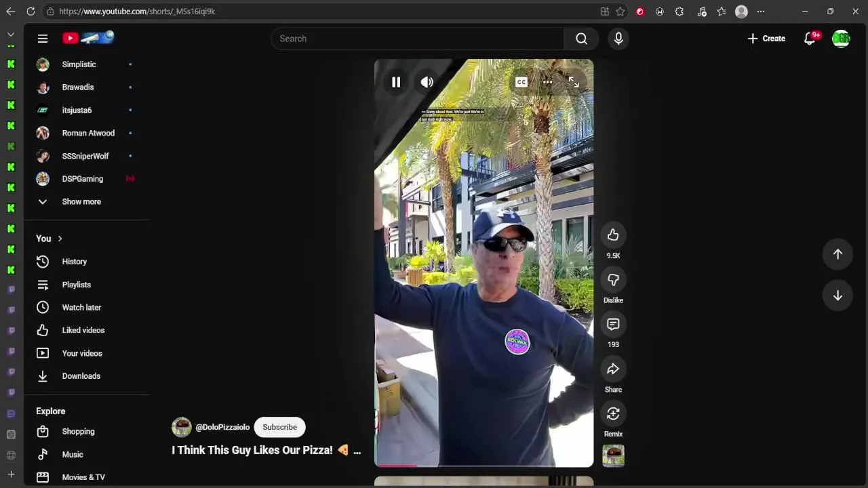Image resolution: width=868 pixels, height=488 pixels.
Task: Go to YouTube home via logo
Action: [88, 38]
